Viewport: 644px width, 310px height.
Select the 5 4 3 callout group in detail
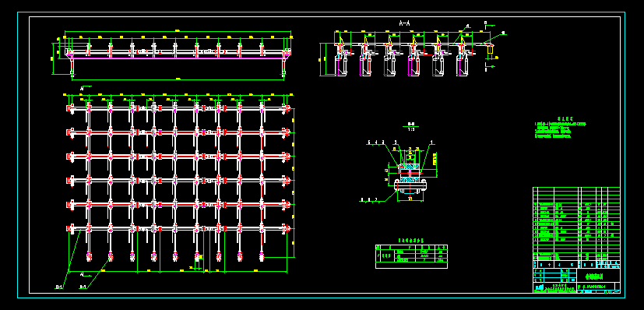[x=376, y=143]
